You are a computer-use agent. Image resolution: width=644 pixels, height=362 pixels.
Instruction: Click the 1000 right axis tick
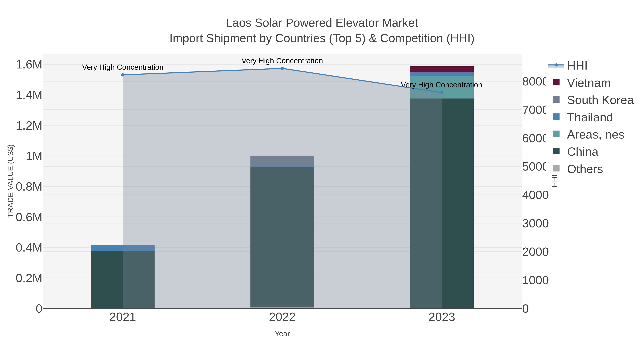click(x=535, y=280)
